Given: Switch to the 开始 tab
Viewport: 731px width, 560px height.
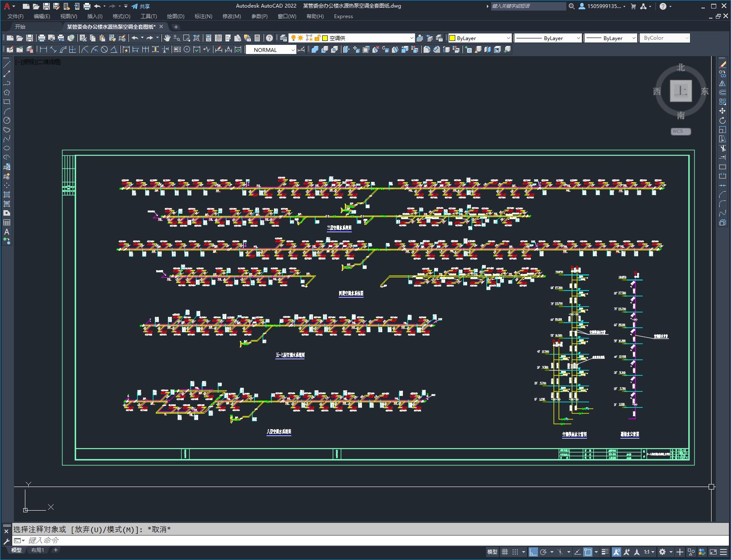Looking at the screenshot, I should [20, 27].
